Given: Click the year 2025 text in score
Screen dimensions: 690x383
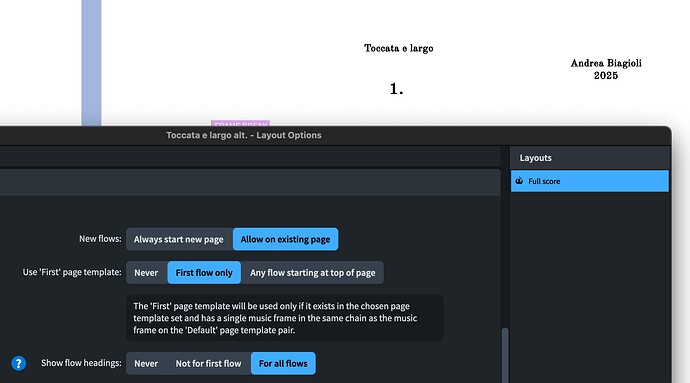Looking at the screenshot, I should pos(606,75).
